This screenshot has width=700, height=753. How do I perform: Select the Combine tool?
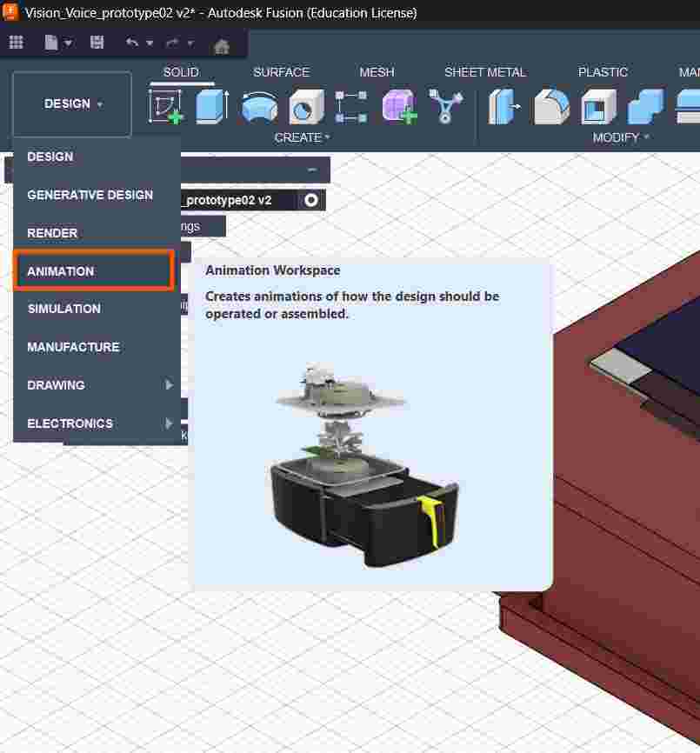[x=646, y=107]
